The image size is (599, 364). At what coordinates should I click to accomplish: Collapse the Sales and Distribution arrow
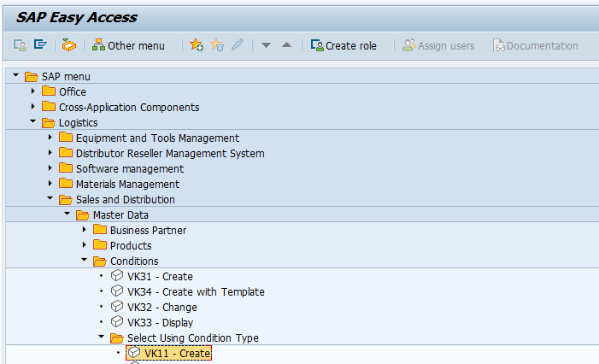tap(50, 198)
